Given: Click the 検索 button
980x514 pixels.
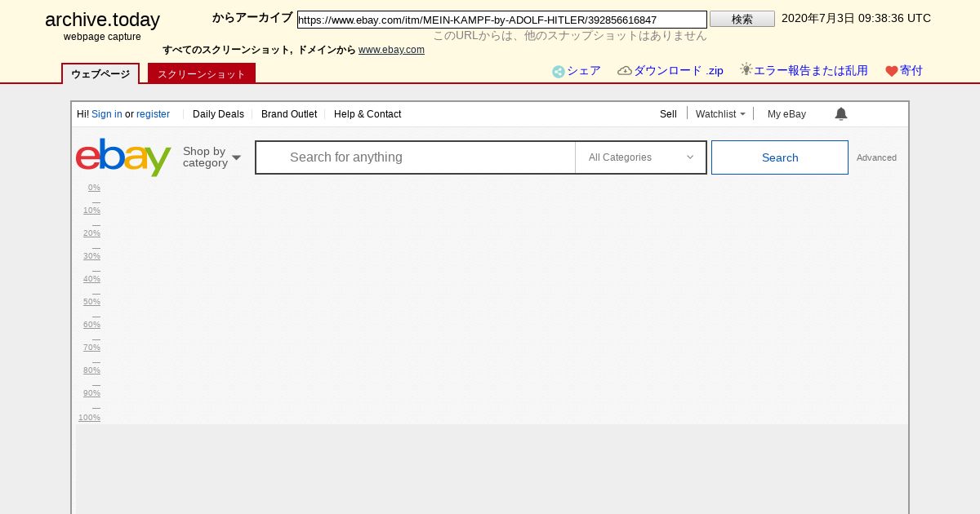Looking at the screenshot, I should click(742, 19).
